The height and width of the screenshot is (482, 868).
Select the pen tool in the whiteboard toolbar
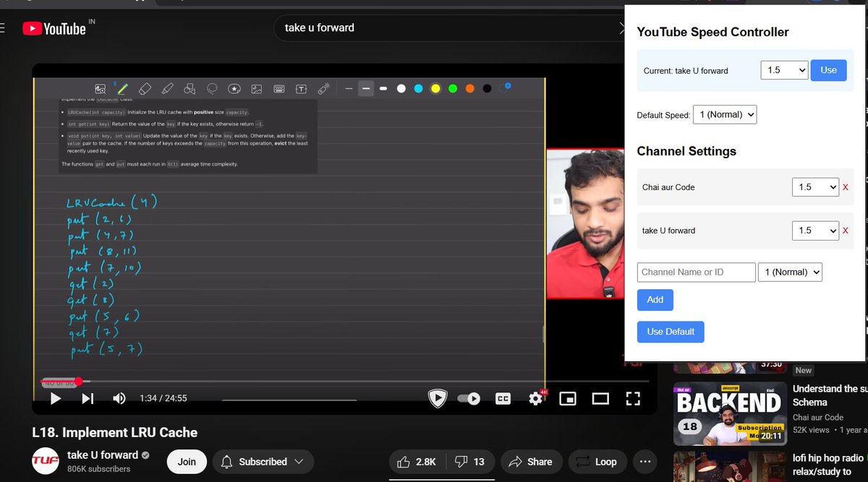123,89
